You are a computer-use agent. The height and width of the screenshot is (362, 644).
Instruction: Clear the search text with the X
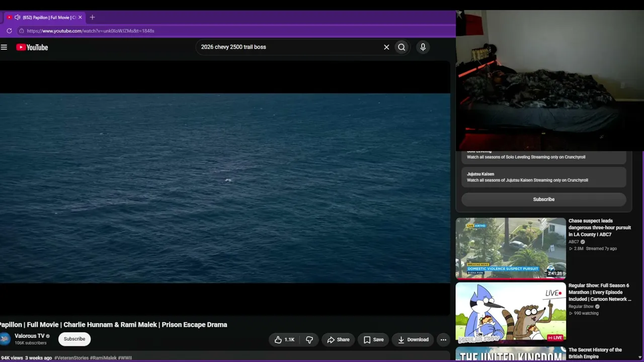386,47
